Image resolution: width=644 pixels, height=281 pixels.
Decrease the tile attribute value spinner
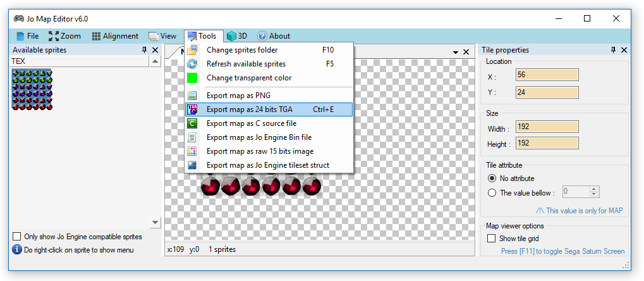point(594,194)
